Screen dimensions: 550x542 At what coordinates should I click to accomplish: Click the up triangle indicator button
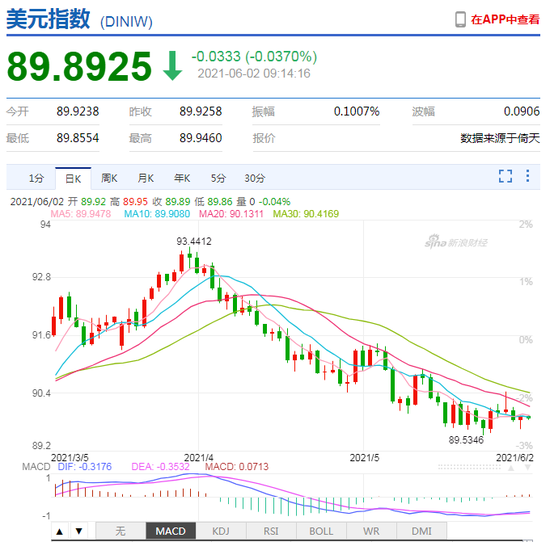coord(60,531)
